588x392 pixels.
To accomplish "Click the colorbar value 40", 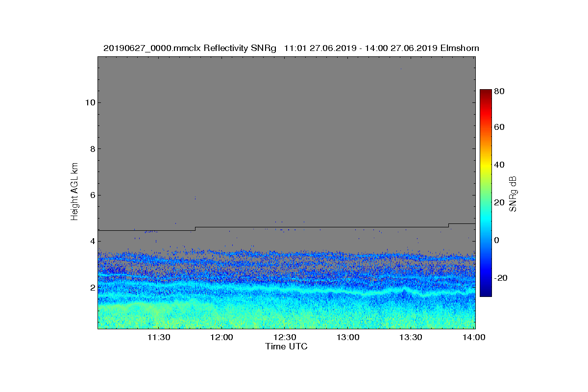I will click(x=500, y=165).
